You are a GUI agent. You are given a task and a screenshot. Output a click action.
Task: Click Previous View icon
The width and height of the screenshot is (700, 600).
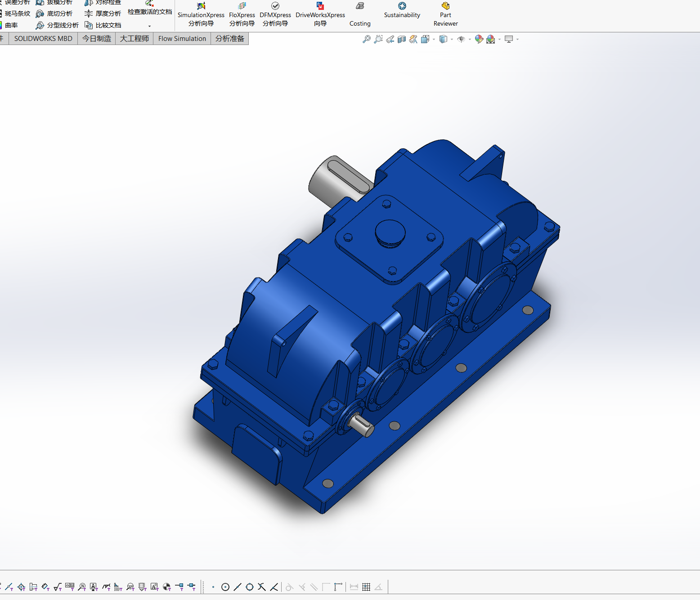(390, 39)
